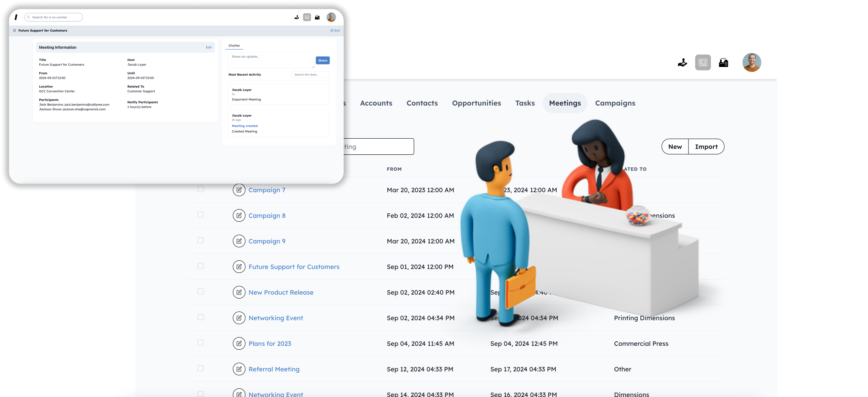
Task: Open the edit icon for Campaign 9
Action: coord(239,241)
